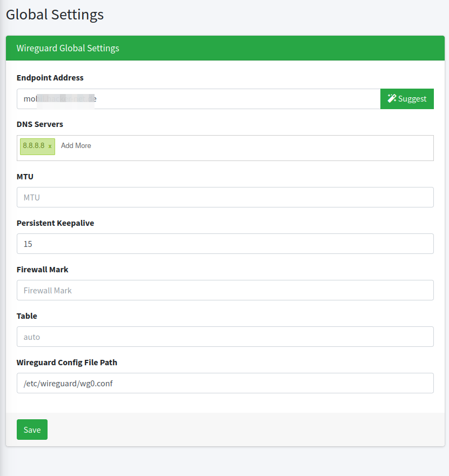Click the MTU field label

tap(25, 177)
